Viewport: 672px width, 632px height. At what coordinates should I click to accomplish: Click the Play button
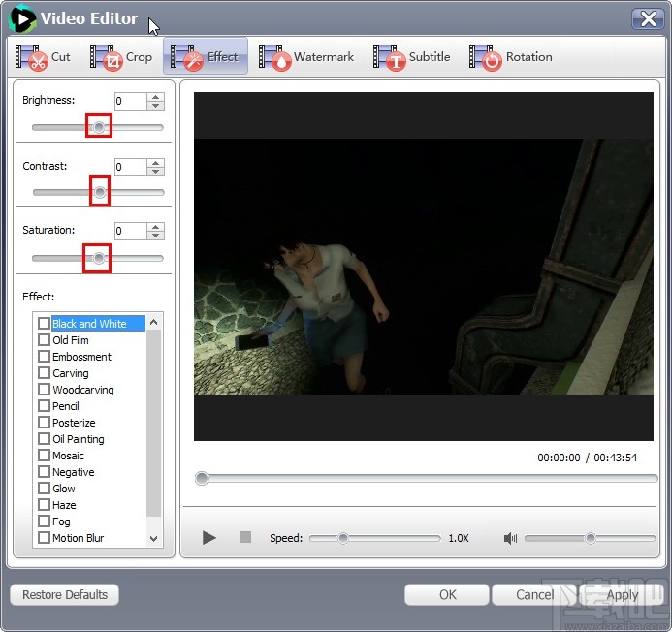point(209,537)
